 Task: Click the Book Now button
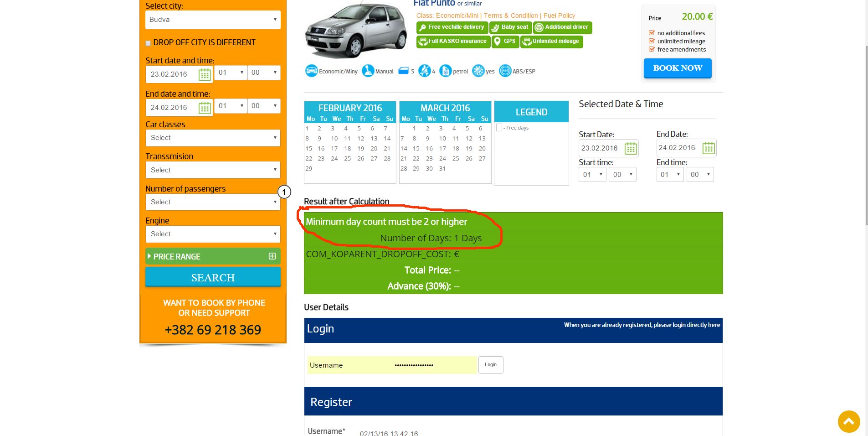(678, 68)
